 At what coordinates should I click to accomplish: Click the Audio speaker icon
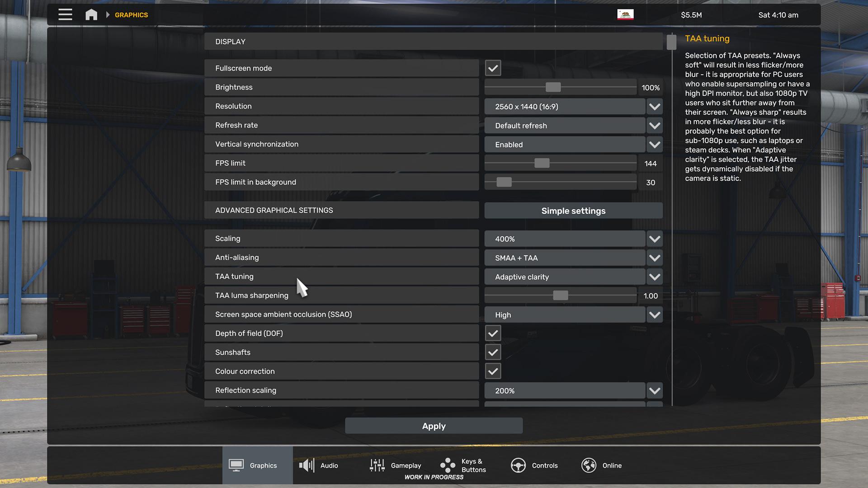tap(307, 465)
